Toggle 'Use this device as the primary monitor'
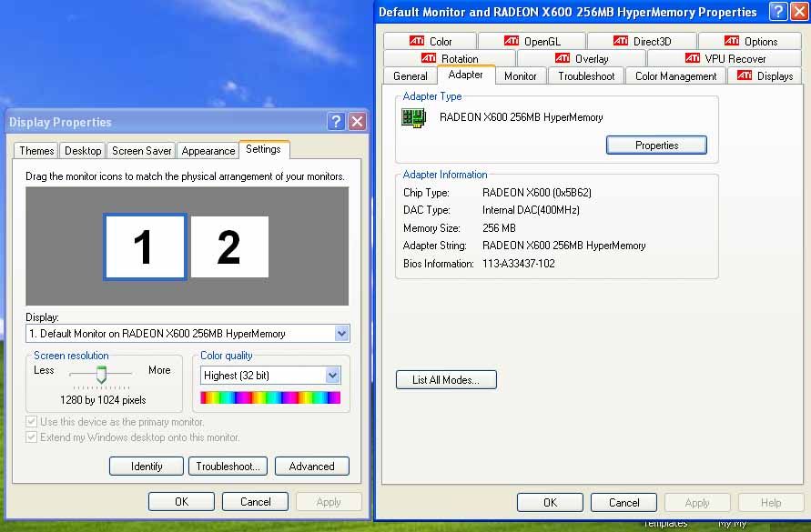The width and height of the screenshot is (811, 532). click(32, 421)
